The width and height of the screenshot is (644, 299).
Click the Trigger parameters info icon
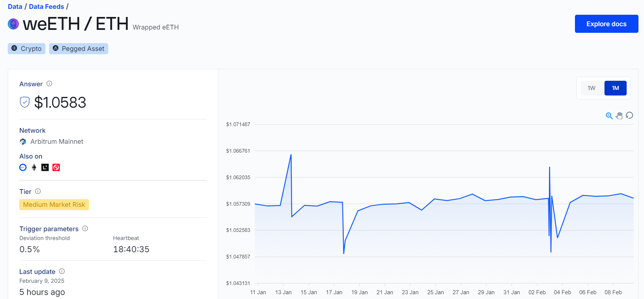(85, 229)
